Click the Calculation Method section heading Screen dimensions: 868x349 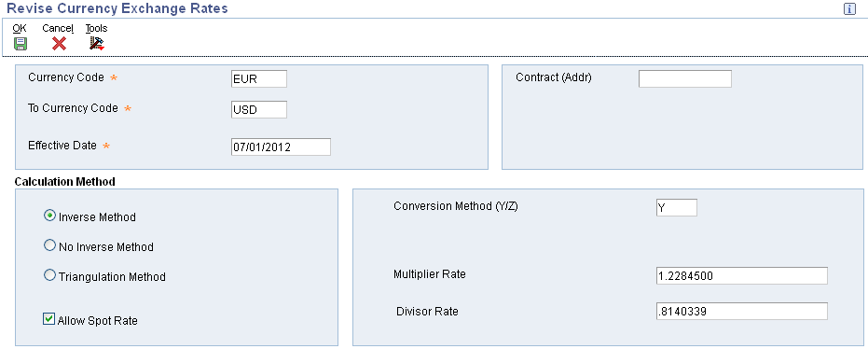(64, 181)
